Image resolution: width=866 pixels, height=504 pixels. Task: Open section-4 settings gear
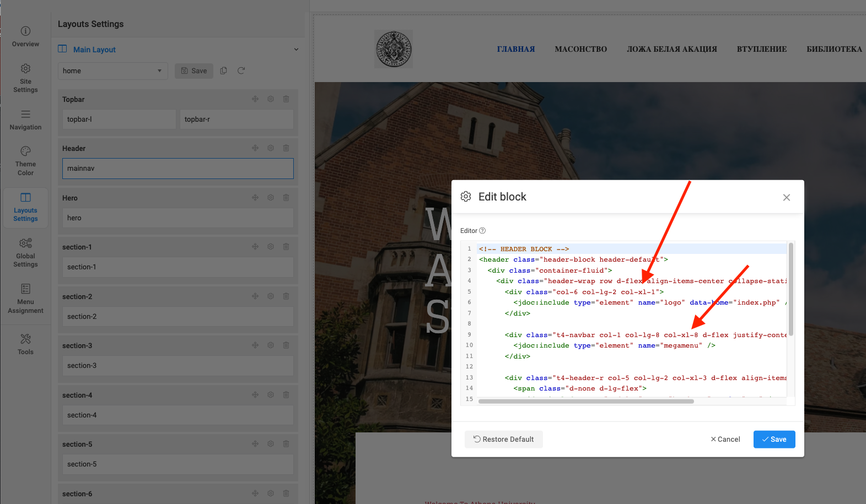[271, 395]
